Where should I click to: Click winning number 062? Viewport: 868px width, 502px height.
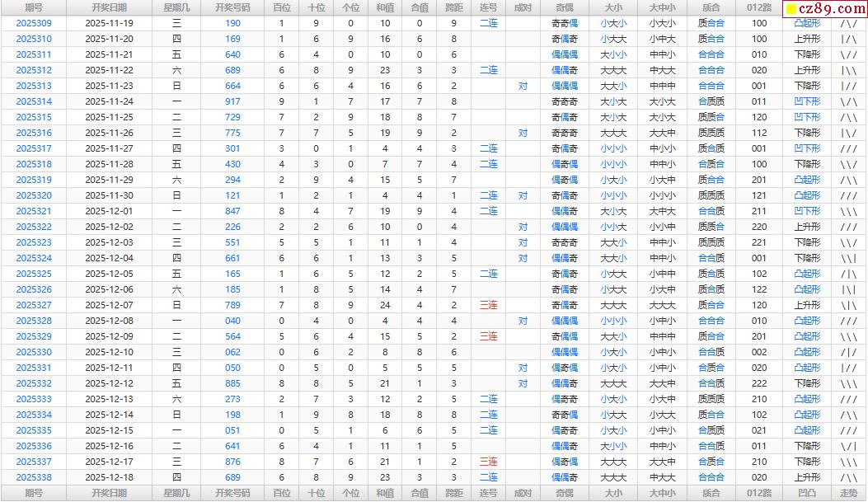(233, 352)
